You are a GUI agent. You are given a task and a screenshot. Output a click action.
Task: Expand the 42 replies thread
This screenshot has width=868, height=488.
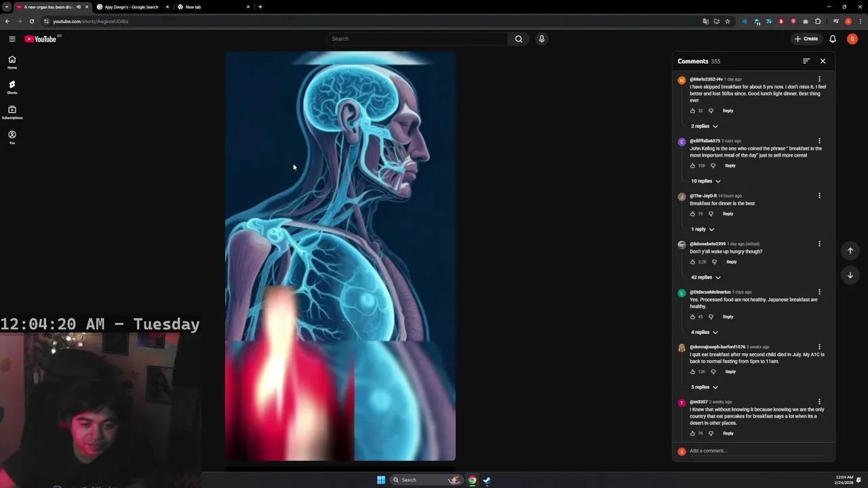[x=706, y=277]
